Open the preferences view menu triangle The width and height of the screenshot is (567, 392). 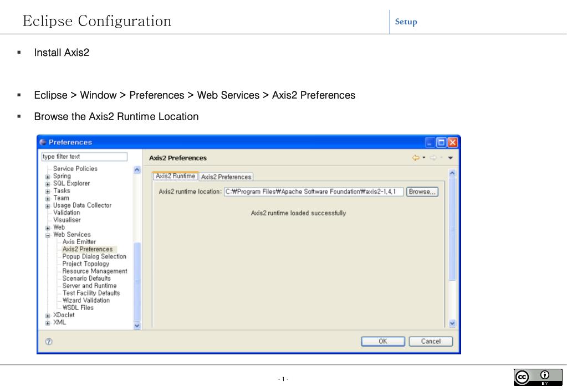coord(450,158)
